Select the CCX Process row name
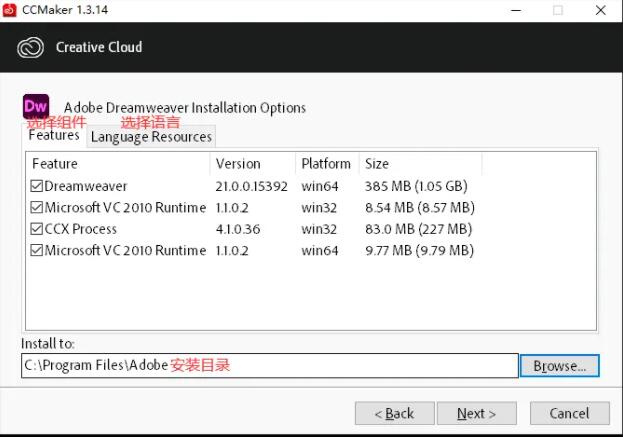Viewport: 623px width, 437px height. point(81,229)
